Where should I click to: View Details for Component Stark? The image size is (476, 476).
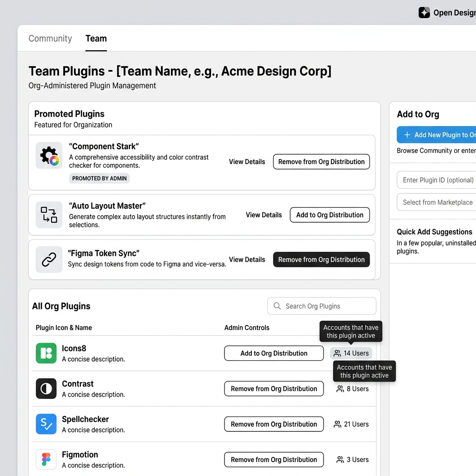click(247, 162)
